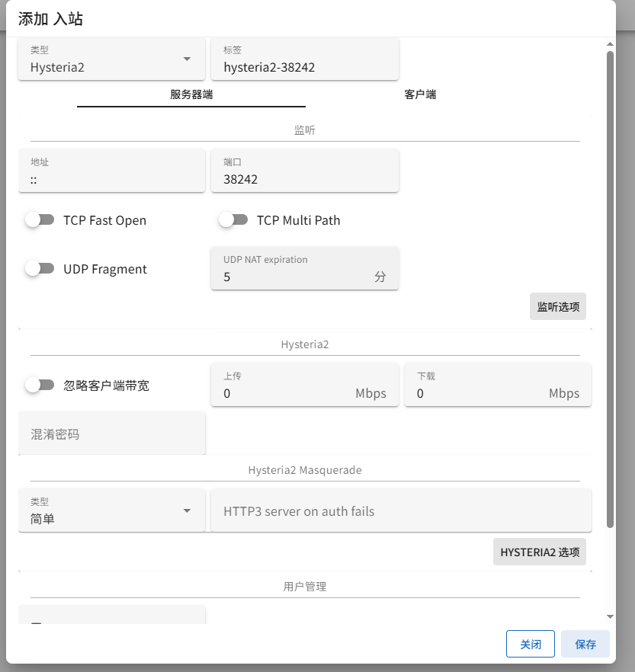Toggle 忽略客户端带宽 switch
This screenshot has width=635, height=672.
point(40,386)
